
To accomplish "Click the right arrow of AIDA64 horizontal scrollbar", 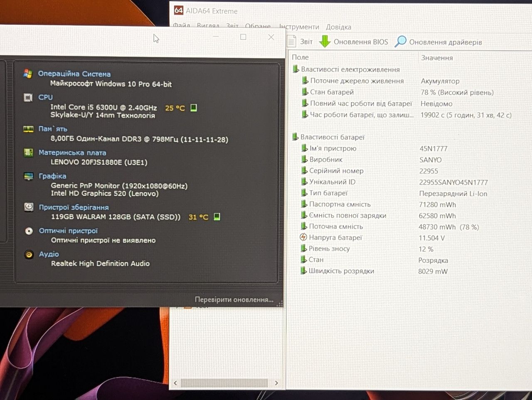I will coord(276,383).
